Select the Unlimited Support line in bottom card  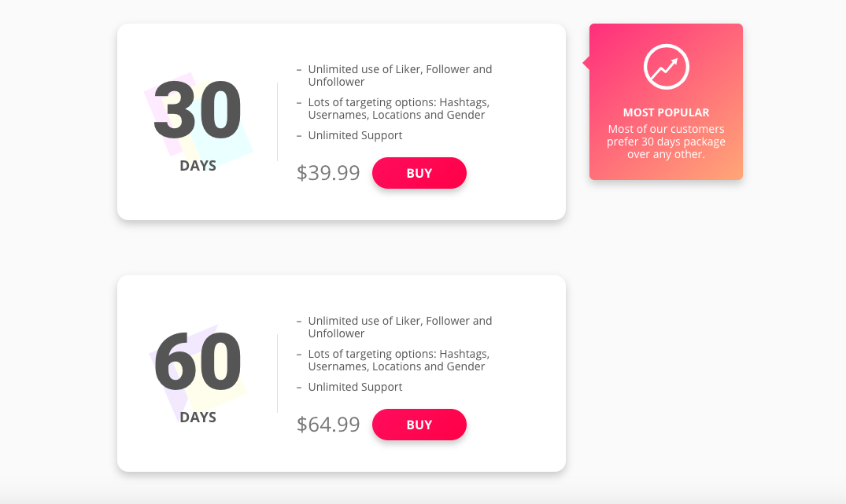coord(355,386)
